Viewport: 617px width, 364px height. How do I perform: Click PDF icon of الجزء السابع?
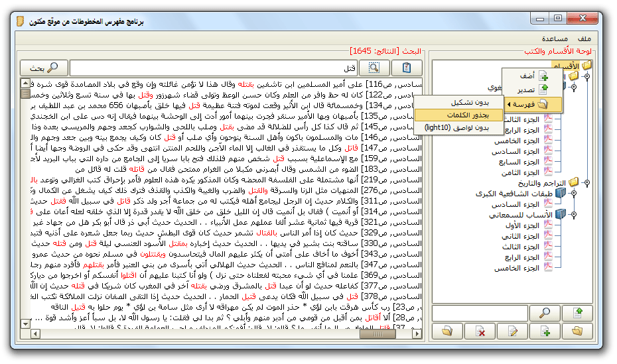coord(548,160)
